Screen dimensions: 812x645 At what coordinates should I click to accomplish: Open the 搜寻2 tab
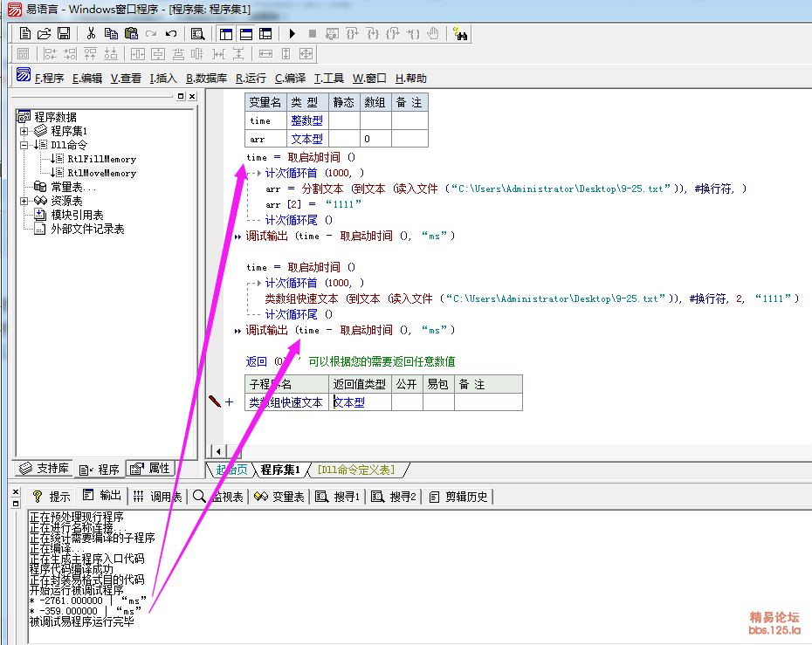pos(394,497)
